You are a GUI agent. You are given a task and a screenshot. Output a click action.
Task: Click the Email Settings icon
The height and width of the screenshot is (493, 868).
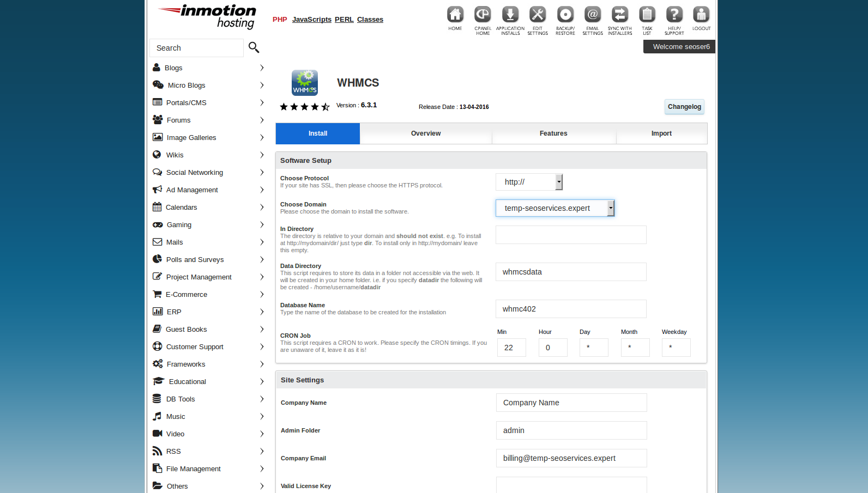point(592,15)
